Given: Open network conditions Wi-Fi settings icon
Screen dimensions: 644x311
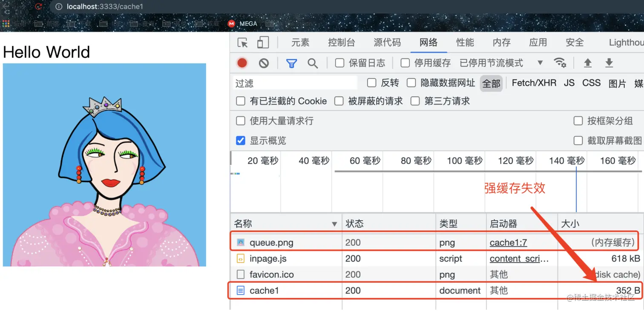Looking at the screenshot, I should pyautogui.click(x=560, y=63).
